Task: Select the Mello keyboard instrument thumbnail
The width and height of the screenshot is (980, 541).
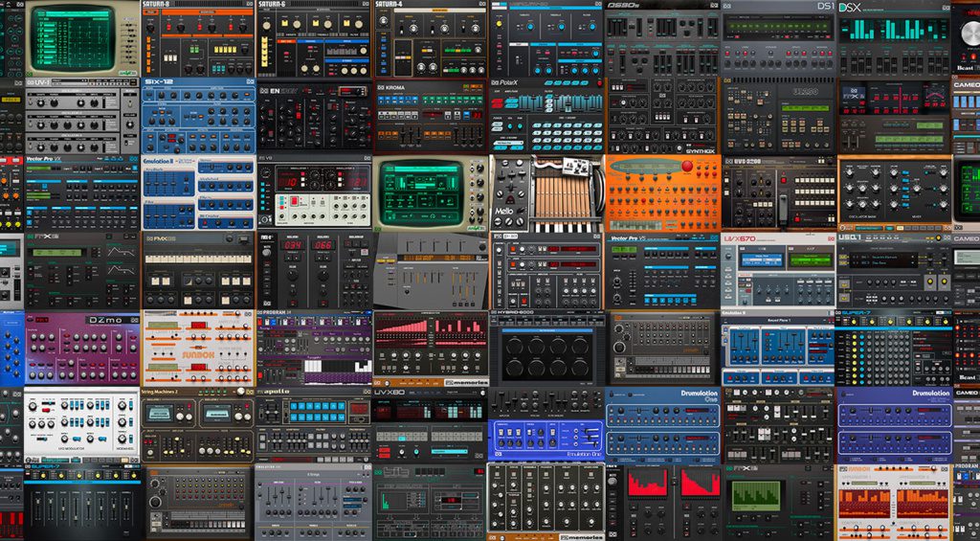Action: point(546,193)
